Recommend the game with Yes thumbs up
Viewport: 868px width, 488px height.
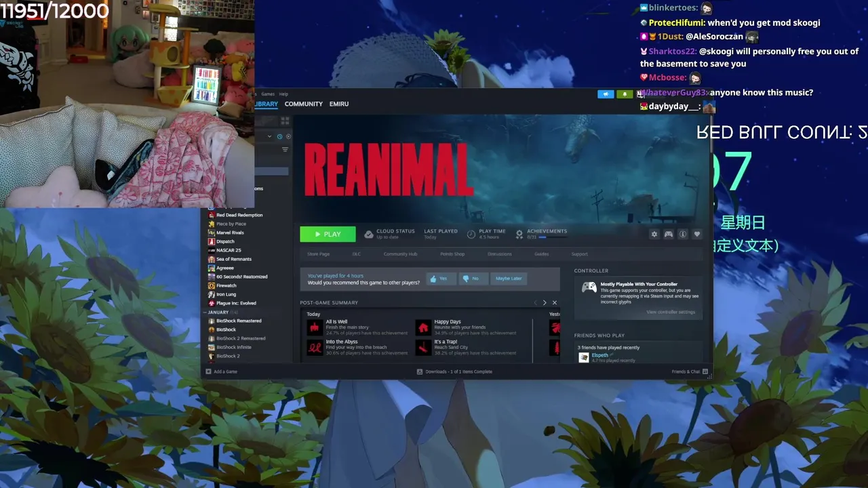[x=441, y=279]
